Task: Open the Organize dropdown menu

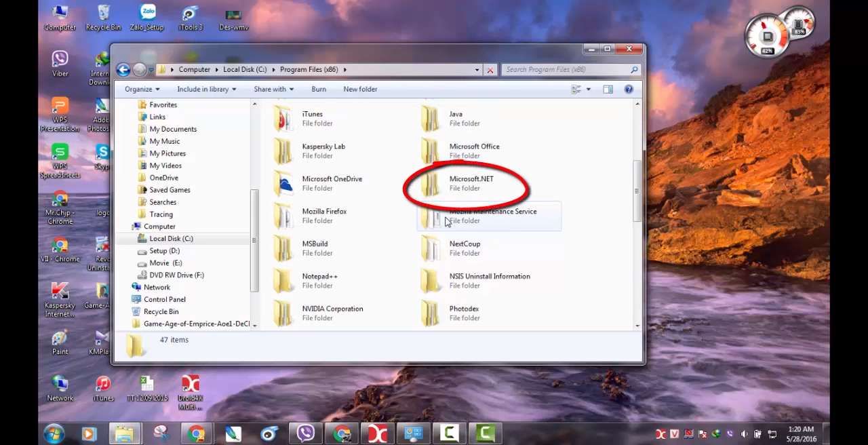Action: point(142,90)
